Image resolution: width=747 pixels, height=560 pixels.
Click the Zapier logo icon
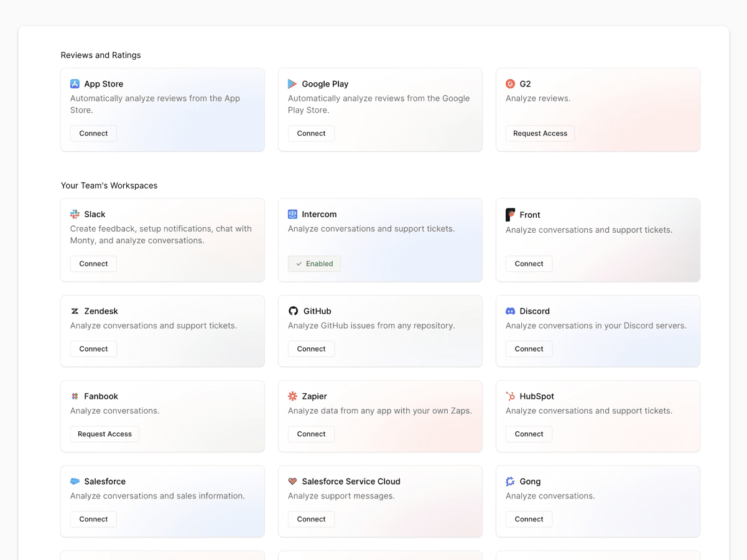coord(292,396)
